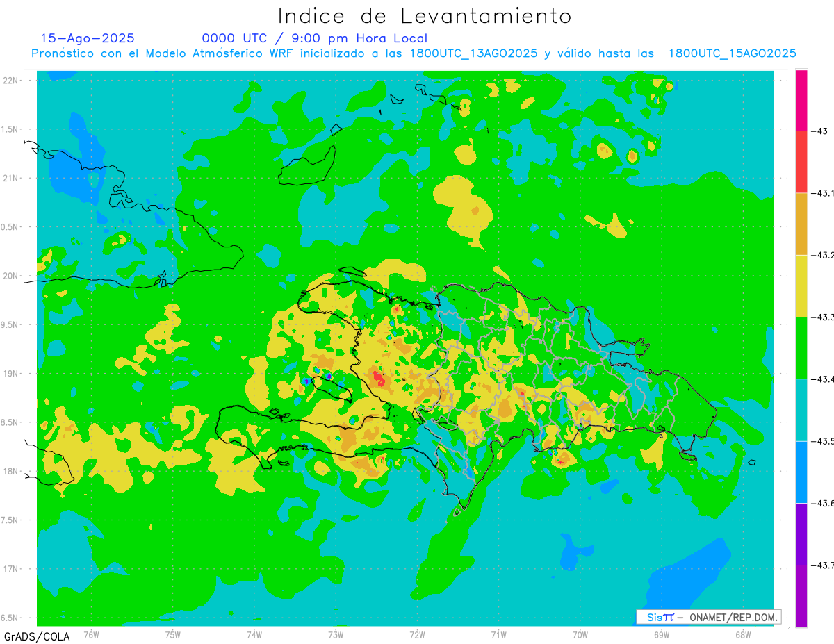The width and height of the screenshot is (834, 644).
Task: Click the '22N' latitude label
Action: pos(12,81)
